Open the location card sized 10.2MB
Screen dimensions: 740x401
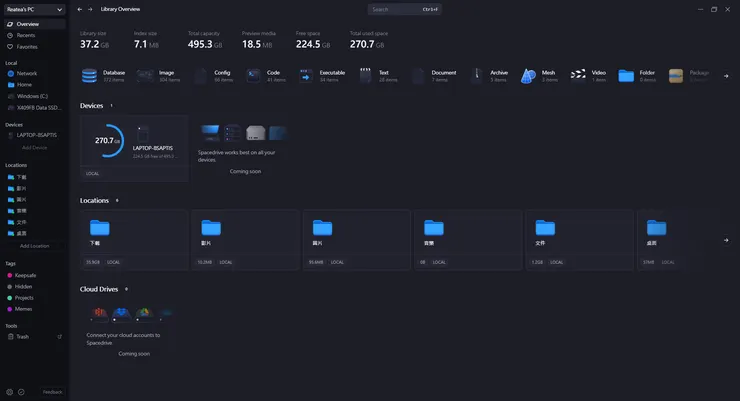245,240
